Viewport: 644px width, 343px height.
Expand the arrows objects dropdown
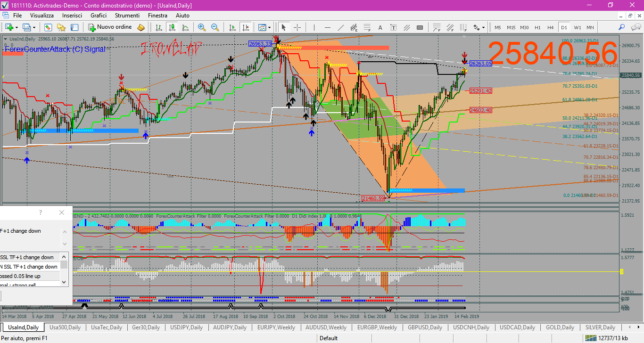click(x=483, y=27)
